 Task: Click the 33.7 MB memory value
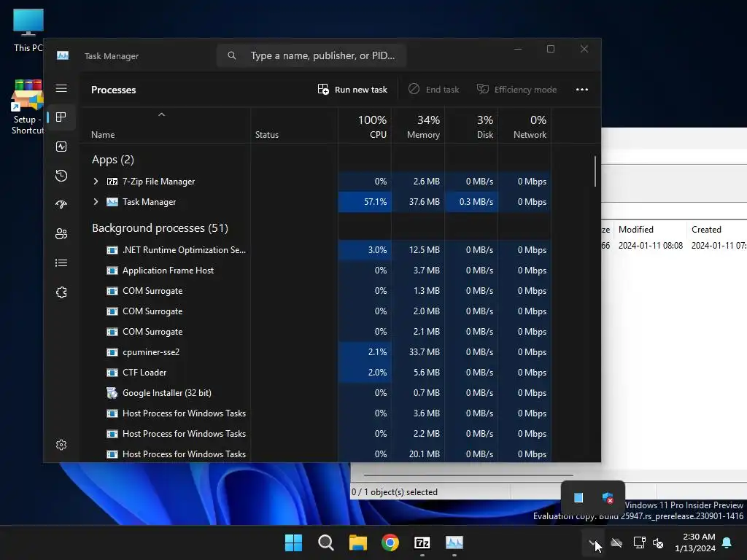pyautogui.click(x=424, y=352)
